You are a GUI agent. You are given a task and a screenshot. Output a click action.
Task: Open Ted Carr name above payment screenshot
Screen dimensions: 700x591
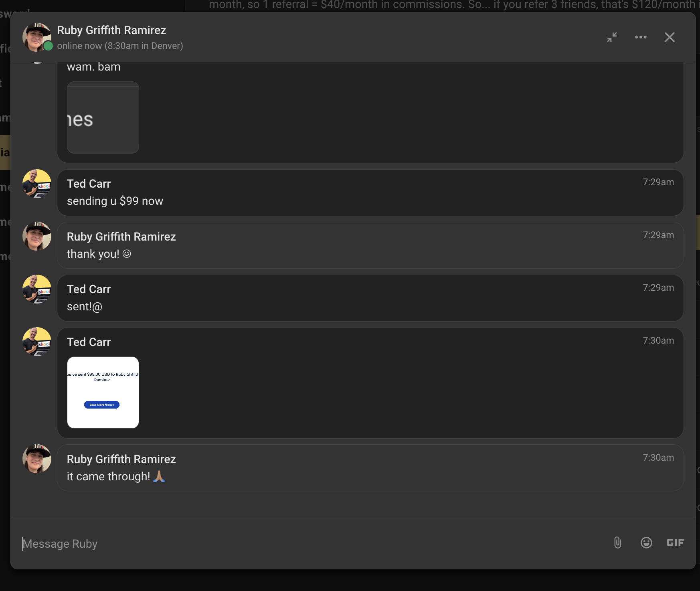tap(89, 342)
